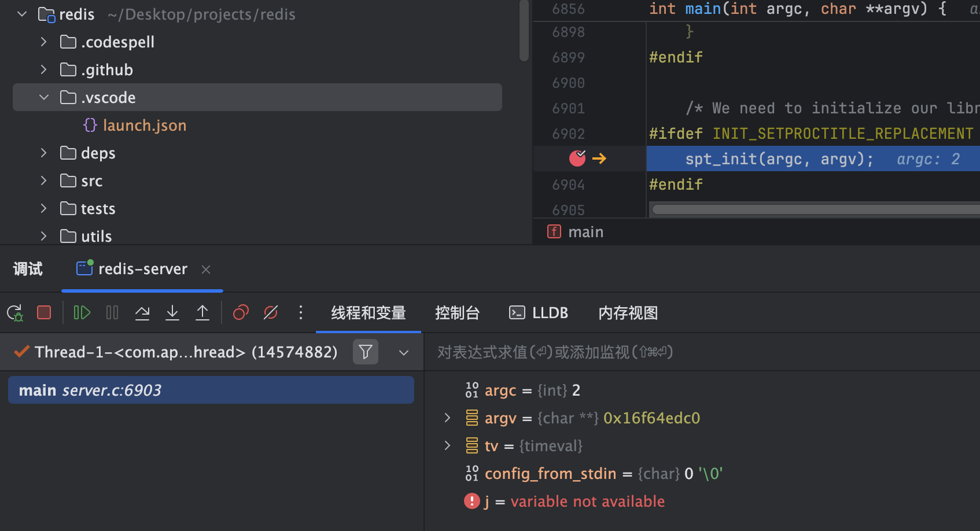980x531 pixels.
Task: Expand the argv variable
Action: tap(447, 418)
